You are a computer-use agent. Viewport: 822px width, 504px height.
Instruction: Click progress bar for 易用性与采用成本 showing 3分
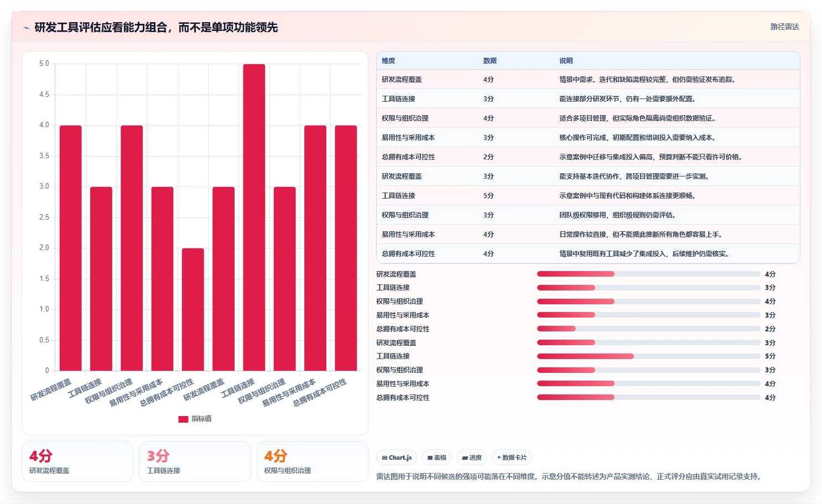tap(648, 315)
